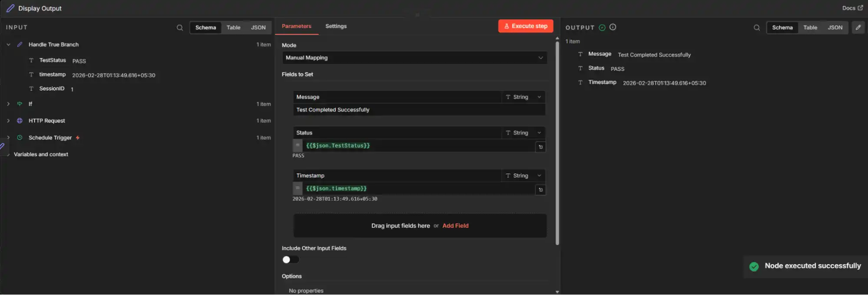Click the If node branch icon
868x295 pixels.
[20, 104]
